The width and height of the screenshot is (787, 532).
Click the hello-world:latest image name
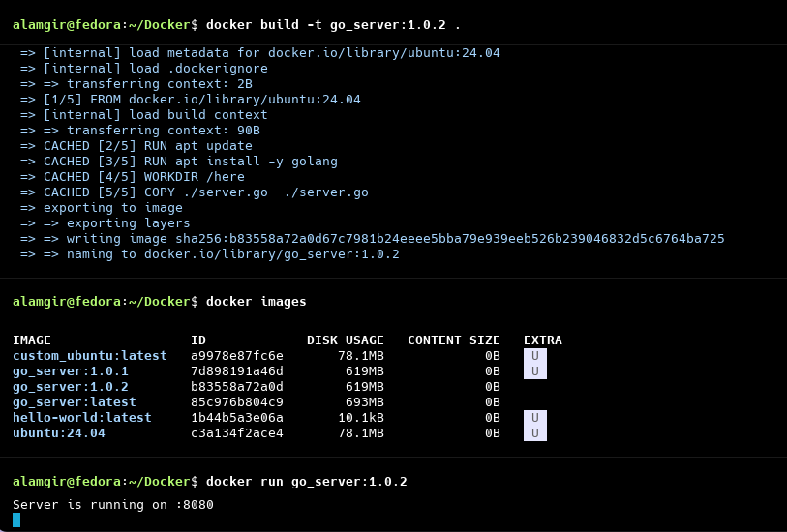click(81, 418)
